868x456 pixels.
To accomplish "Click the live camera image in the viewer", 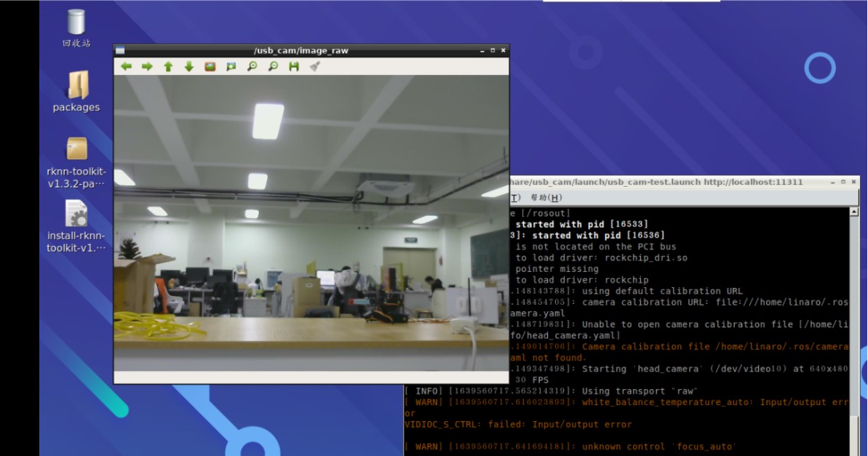I will pos(311,223).
